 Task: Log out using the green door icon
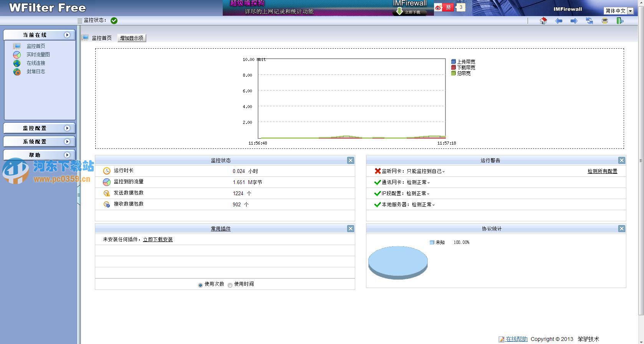click(620, 21)
